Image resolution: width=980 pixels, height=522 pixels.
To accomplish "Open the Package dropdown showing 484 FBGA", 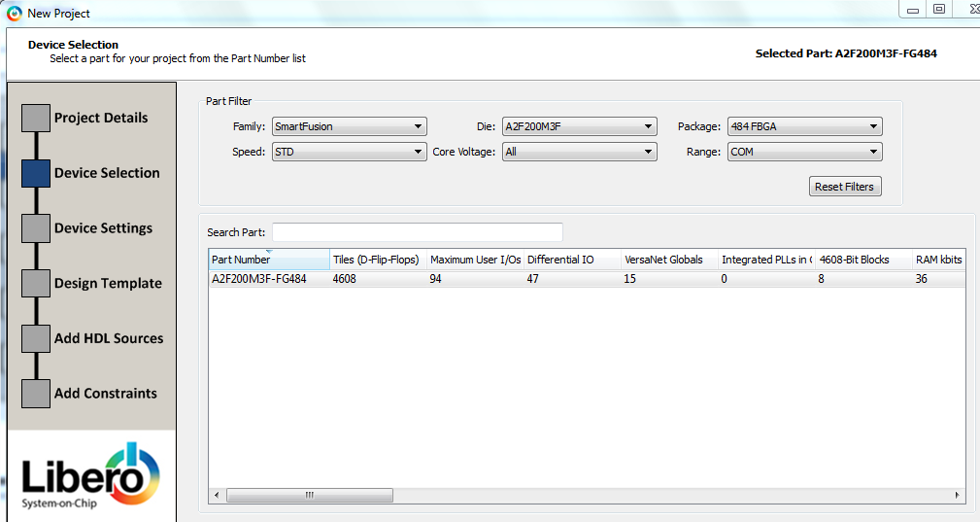I will click(804, 126).
